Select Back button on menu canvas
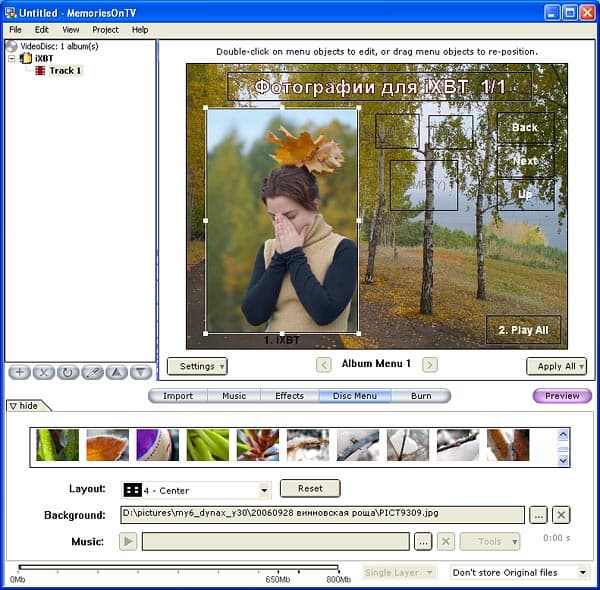This screenshot has width=600, height=590. point(525,128)
